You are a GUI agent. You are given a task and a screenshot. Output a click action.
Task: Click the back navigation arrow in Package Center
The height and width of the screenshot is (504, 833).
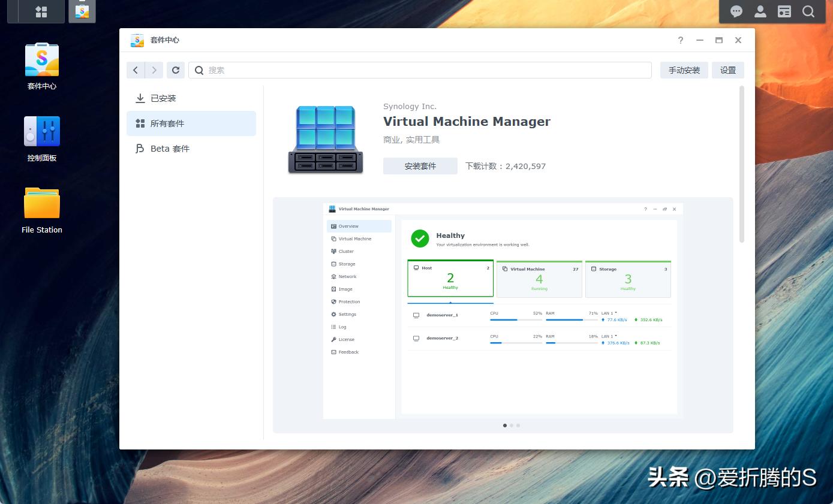tap(136, 70)
